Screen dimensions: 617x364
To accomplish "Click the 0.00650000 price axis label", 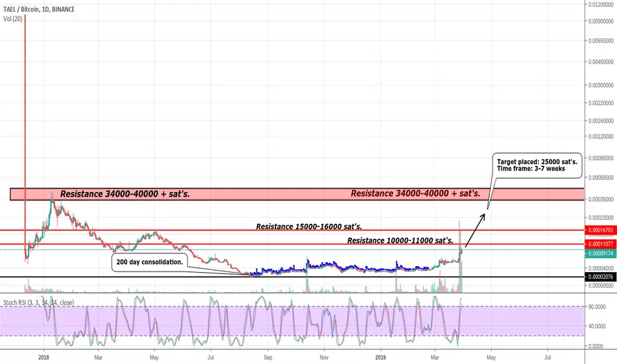I will (x=601, y=40).
